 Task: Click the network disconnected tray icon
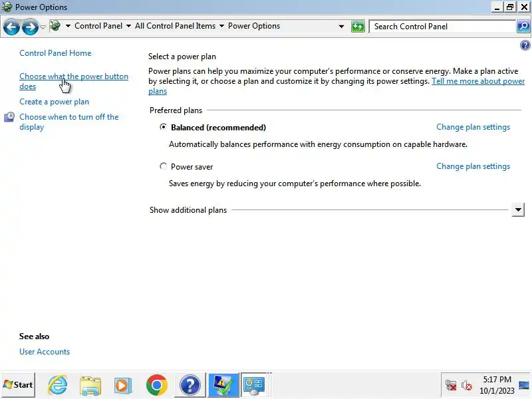tap(451, 385)
